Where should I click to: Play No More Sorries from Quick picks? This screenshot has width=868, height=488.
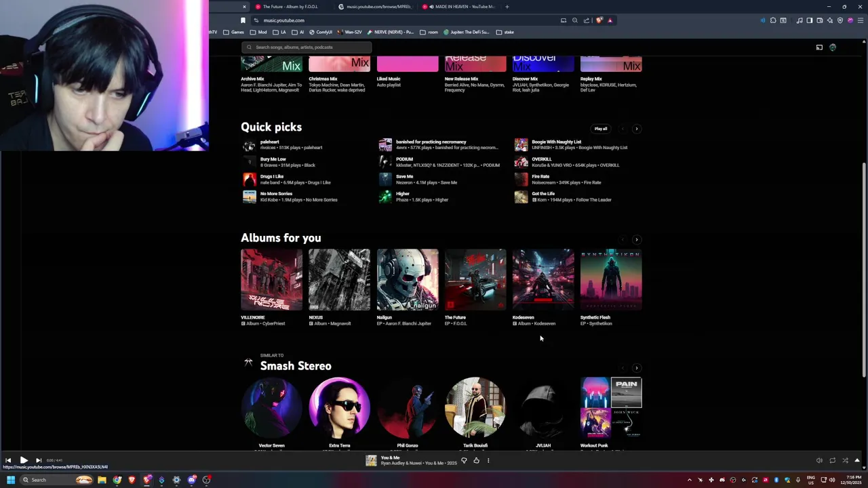[250, 197]
